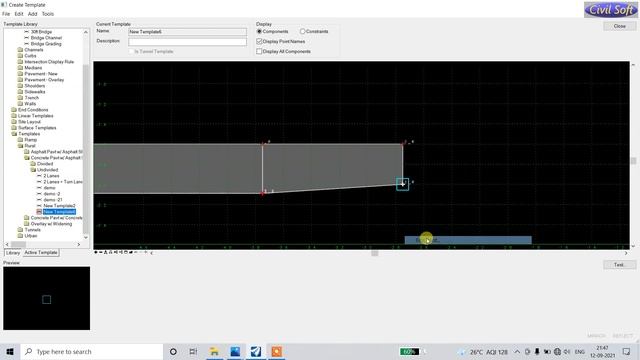This screenshot has width=640, height=360.
Task: Uncheck Display Point Names
Action: tap(259, 41)
